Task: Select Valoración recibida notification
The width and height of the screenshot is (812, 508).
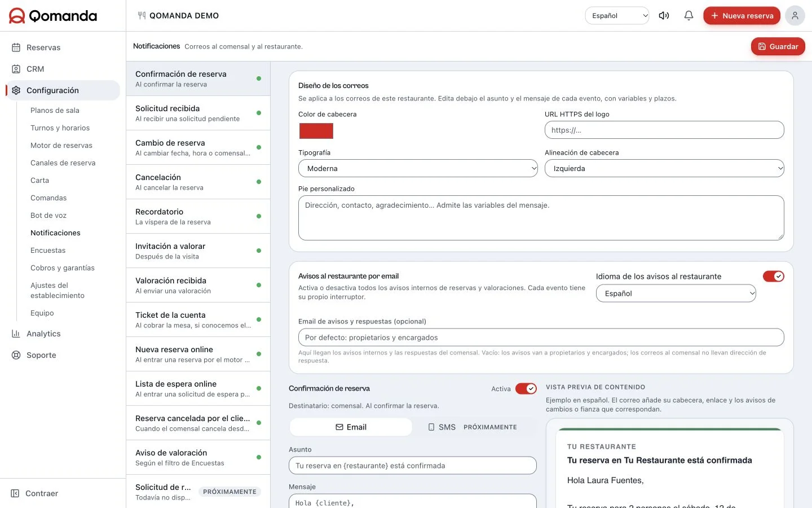Action: [198, 285]
